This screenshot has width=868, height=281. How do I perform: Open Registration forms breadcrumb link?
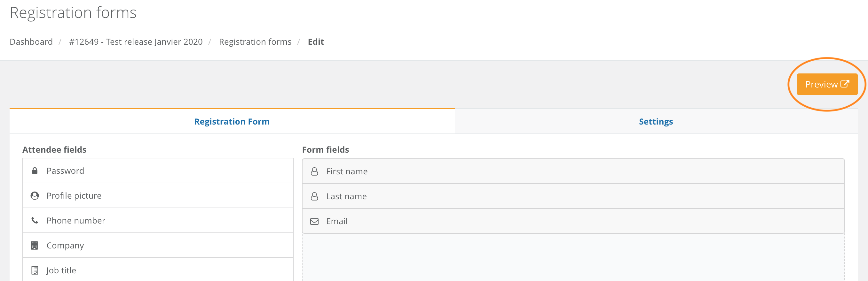pyautogui.click(x=255, y=42)
